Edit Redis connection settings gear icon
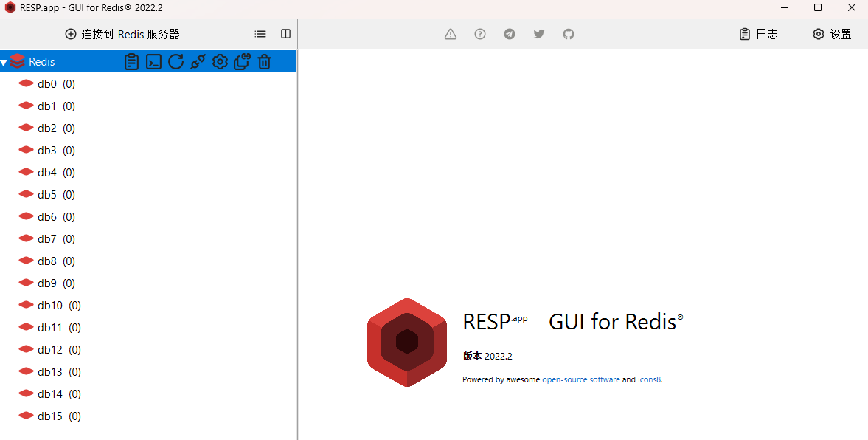The width and height of the screenshot is (868, 440). tap(220, 61)
